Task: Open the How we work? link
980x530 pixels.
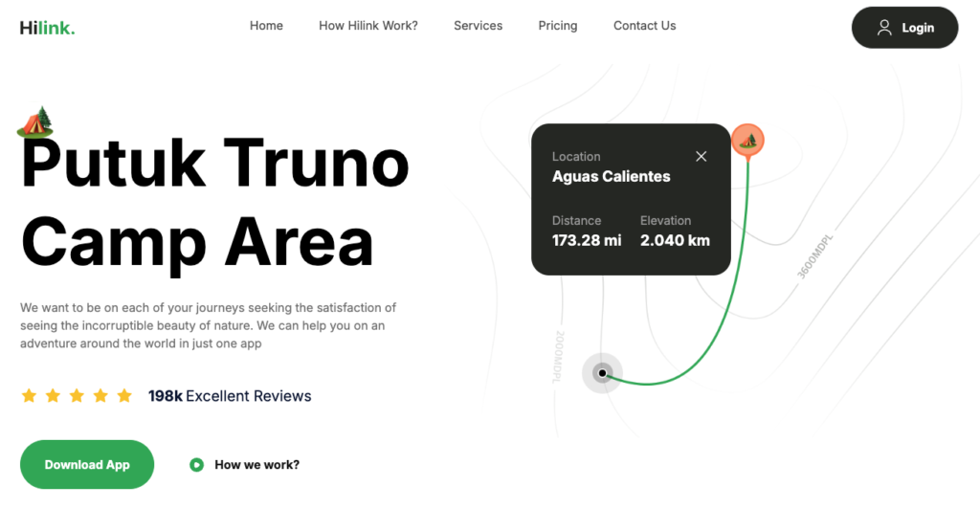Action: coord(256,464)
